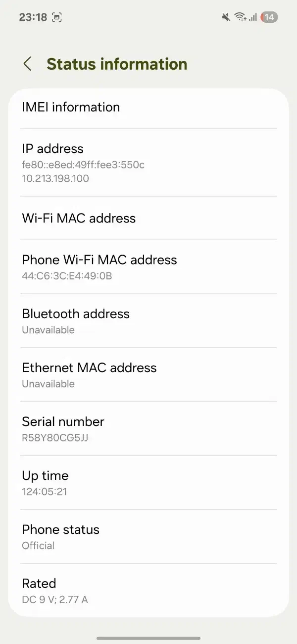Tap the Wi-Fi signal status icon
The height and width of the screenshot is (644, 297).
(x=240, y=17)
